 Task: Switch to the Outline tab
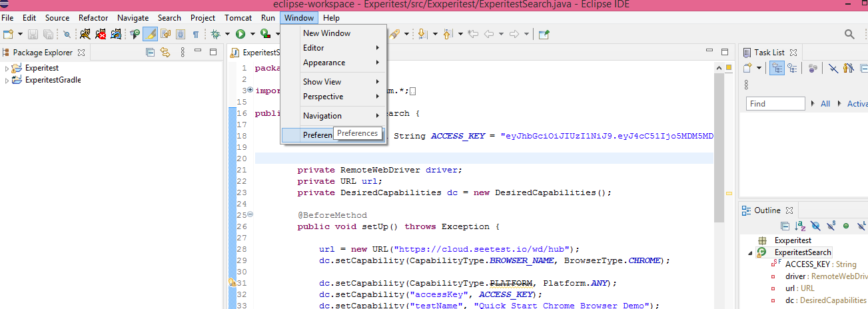coord(767,210)
